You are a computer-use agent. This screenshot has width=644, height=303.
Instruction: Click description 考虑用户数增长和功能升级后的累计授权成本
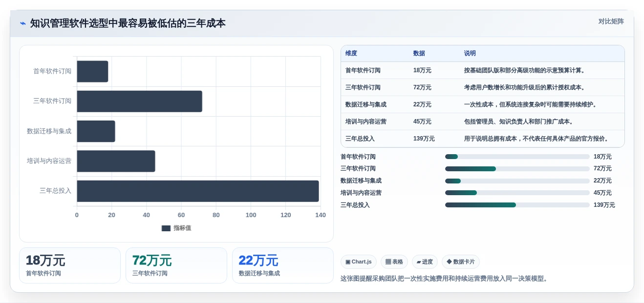pos(525,87)
